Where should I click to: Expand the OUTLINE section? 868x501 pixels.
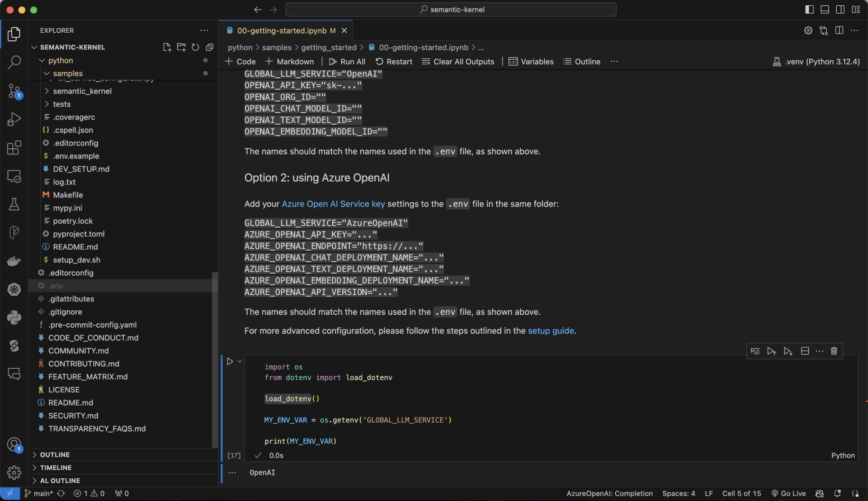[x=55, y=455]
